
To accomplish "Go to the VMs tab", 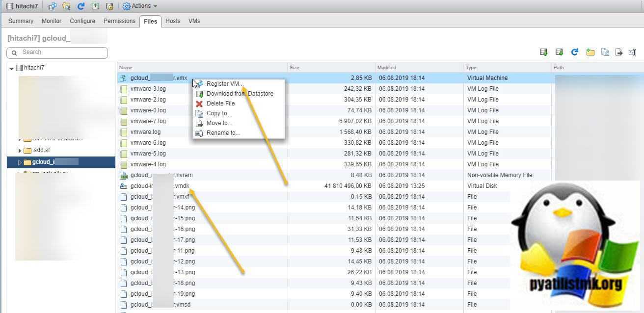I will click(194, 21).
